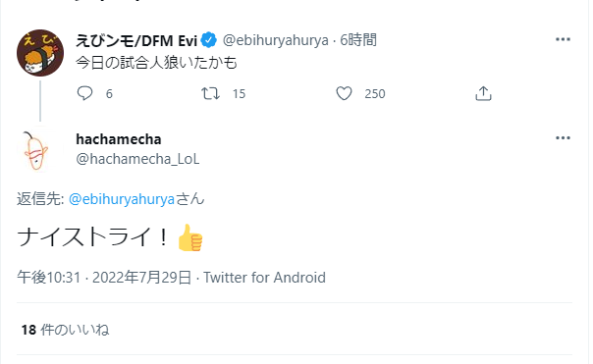
Task: Click the blue @ebihuryahurya reply-to mention
Action: pyautogui.click(x=122, y=199)
